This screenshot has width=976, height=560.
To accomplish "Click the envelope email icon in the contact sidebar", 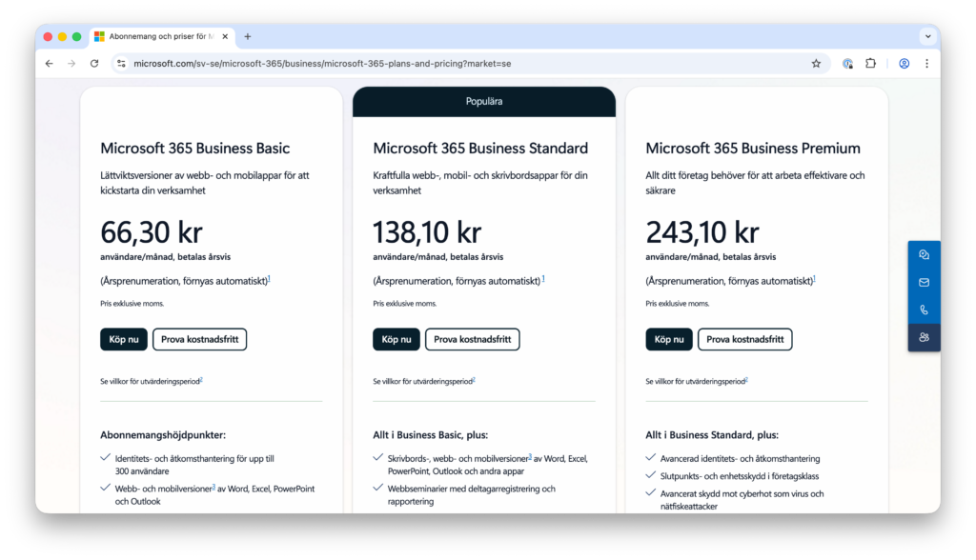I will tap(924, 283).
